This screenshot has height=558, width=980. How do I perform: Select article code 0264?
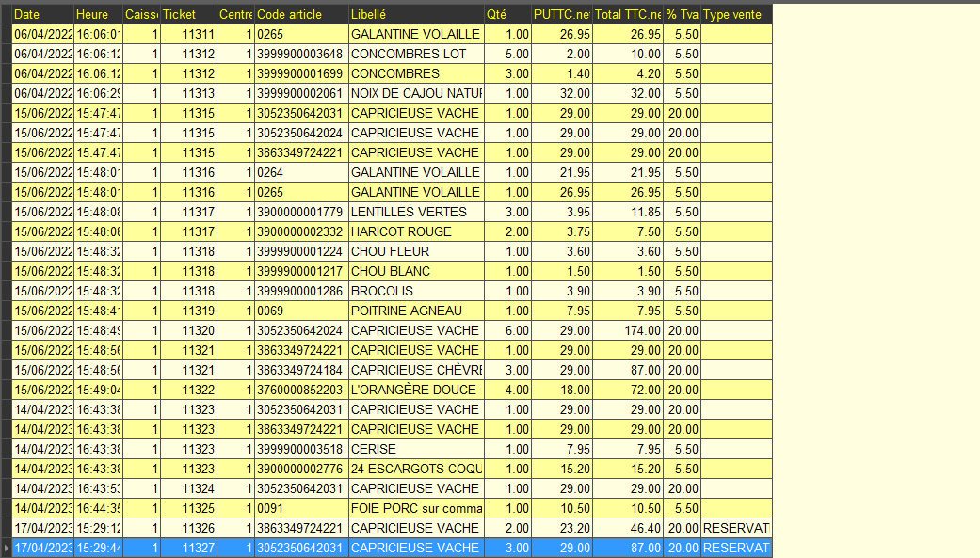[302, 172]
